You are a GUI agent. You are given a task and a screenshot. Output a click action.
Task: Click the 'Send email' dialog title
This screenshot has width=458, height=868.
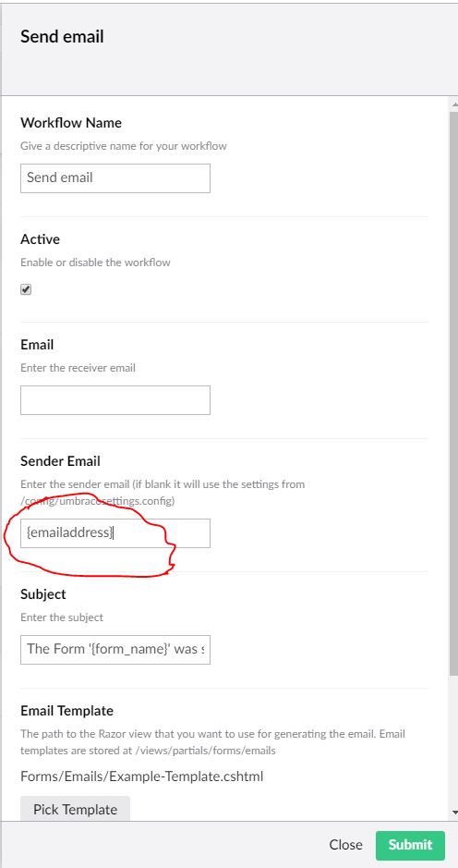pyautogui.click(x=62, y=37)
